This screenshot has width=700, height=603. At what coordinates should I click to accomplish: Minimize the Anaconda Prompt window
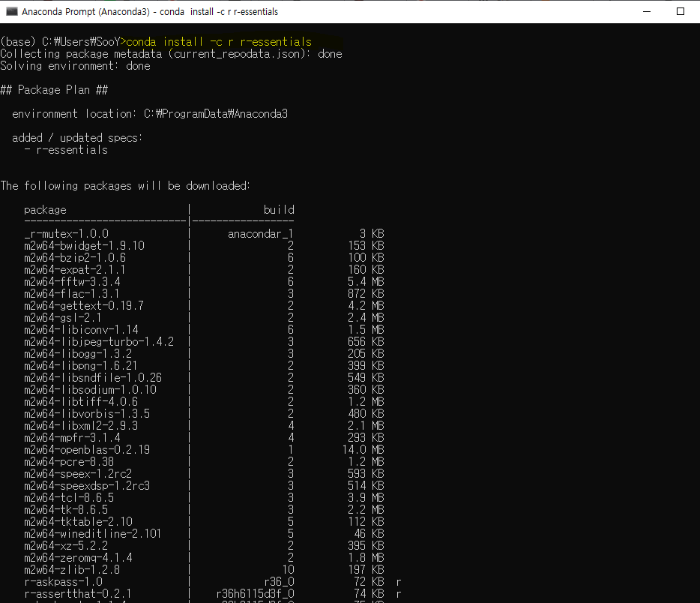pos(647,11)
